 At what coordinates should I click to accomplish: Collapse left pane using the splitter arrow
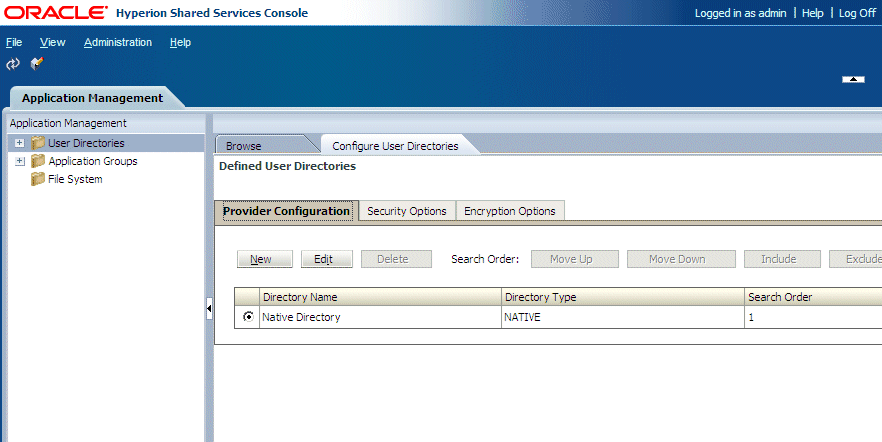(x=209, y=308)
